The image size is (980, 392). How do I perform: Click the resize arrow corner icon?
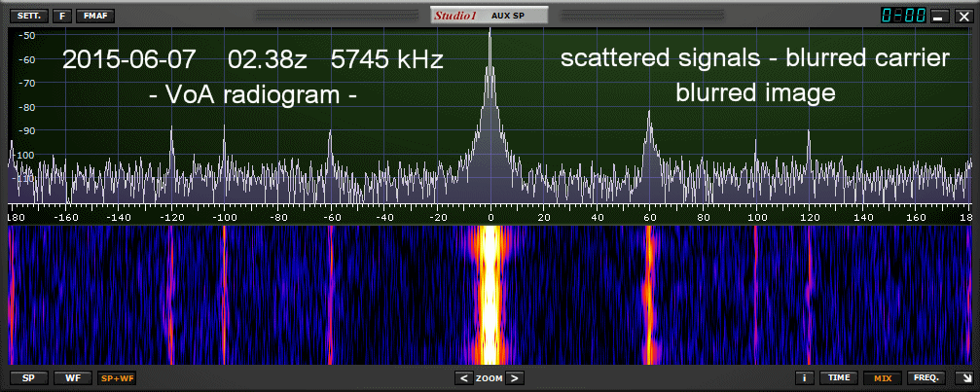(x=962, y=377)
